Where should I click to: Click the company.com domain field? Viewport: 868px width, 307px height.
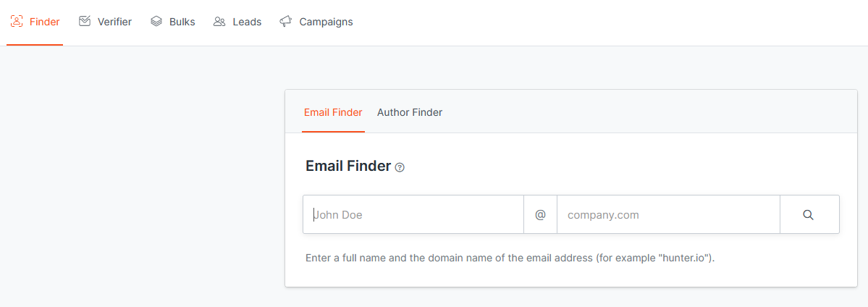(667, 214)
